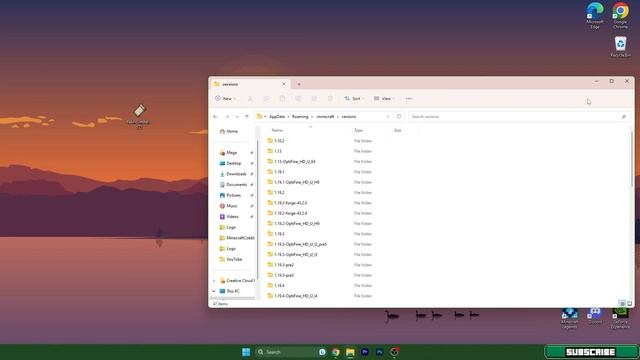The image size is (640, 360).
Task: Expand Creative Cloud Files in sidebar
Action: [x=214, y=281]
